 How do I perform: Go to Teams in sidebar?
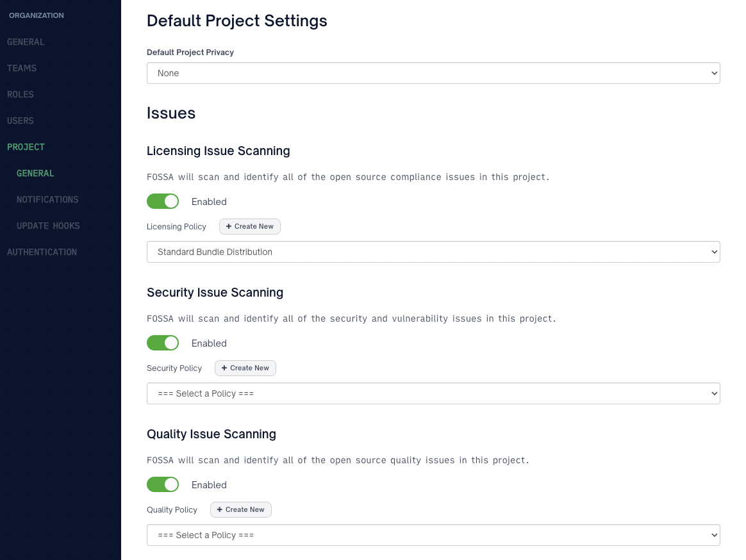click(22, 68)
